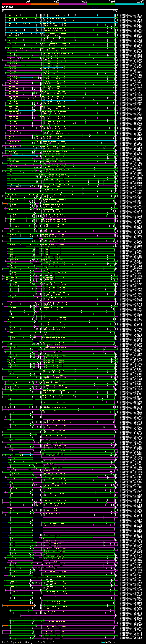Click the cyan ~100% identity legend bar
This screenshot has height=644, width=146.
(130, 4)
